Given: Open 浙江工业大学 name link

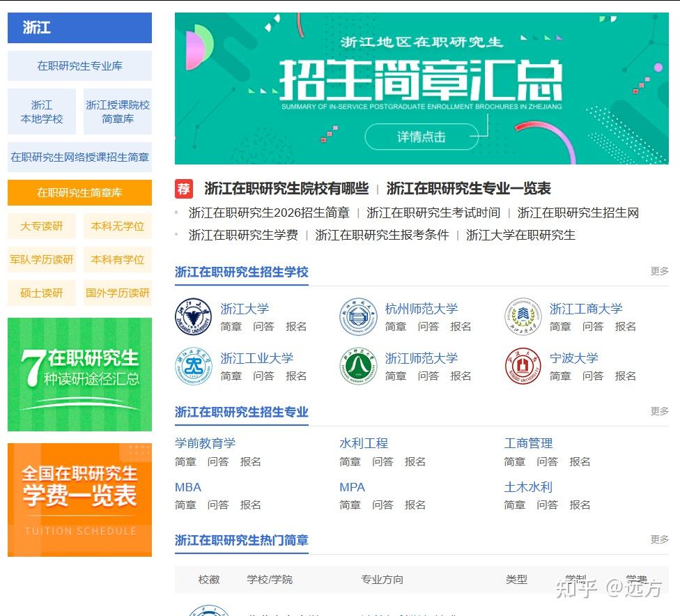Looking at the screenshot, I should pos(256,358).
